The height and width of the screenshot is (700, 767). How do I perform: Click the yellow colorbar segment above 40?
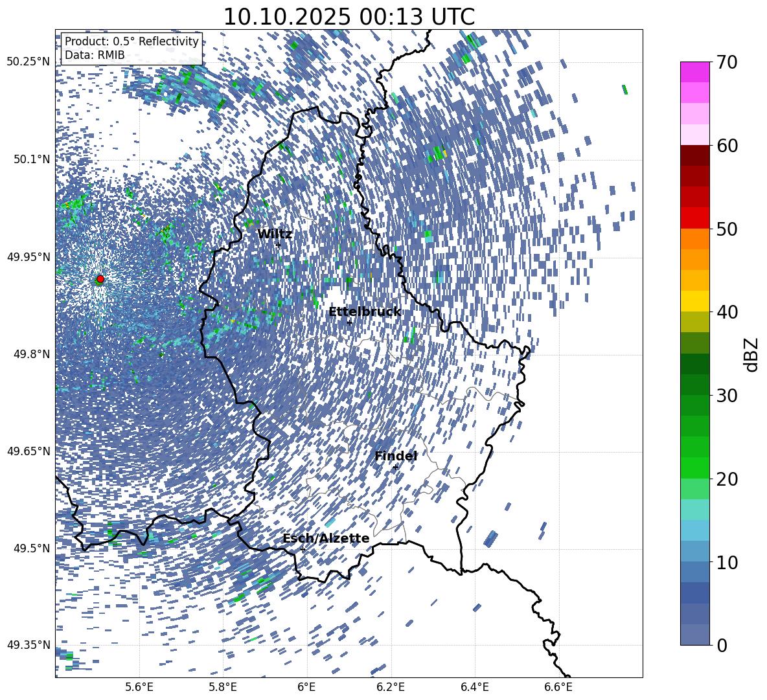coord(694,301)
